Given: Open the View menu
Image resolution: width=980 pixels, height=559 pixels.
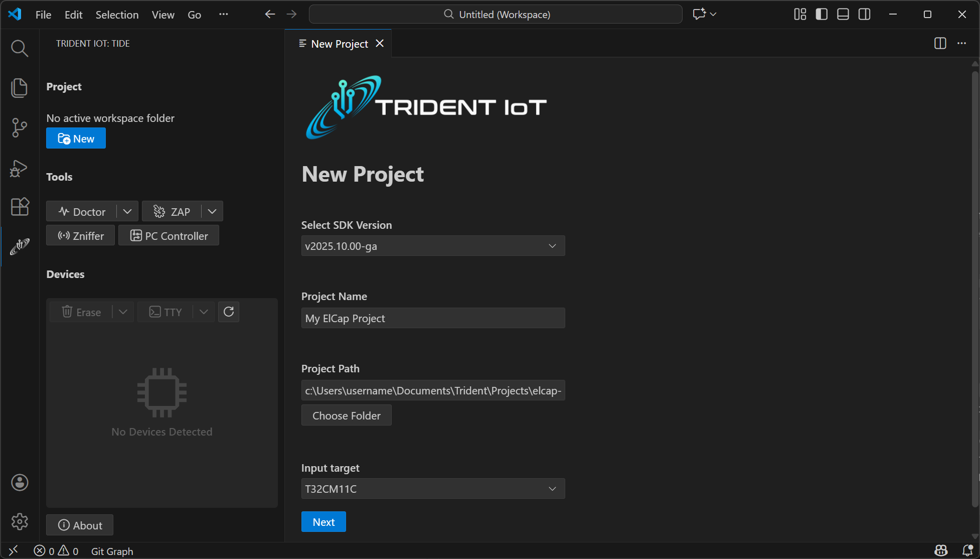Looking at the screenshot, I should 163,15.
